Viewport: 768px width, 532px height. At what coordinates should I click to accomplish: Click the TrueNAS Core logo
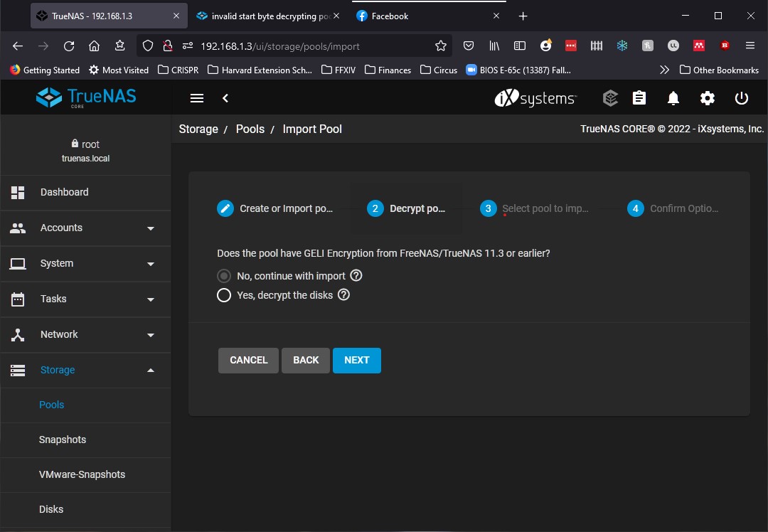click(x=86, y=97)
